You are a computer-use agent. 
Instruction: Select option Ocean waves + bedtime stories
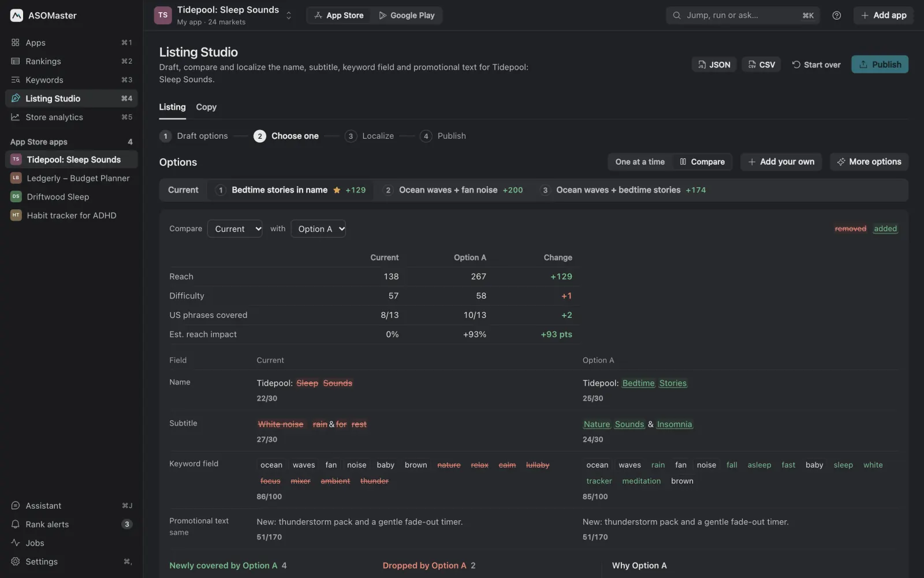[x=623, y=190]
